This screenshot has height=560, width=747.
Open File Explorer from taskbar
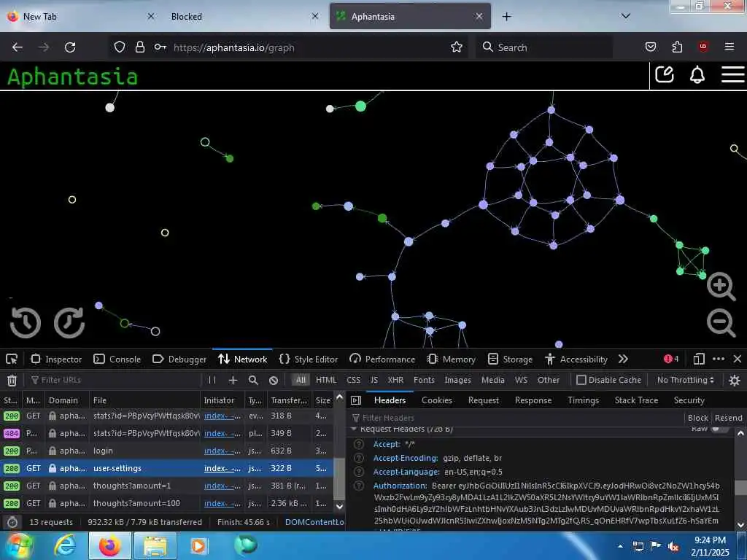(x=155, y=545)
